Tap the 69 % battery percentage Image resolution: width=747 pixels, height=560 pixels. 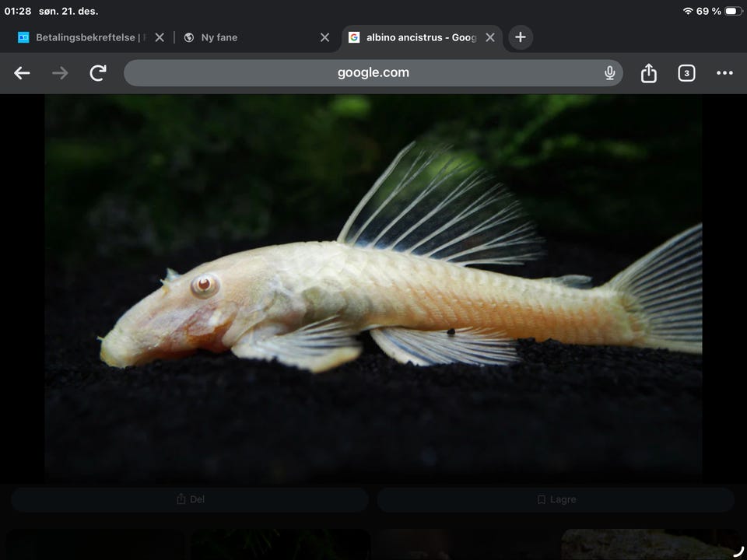tap(708, 11)
